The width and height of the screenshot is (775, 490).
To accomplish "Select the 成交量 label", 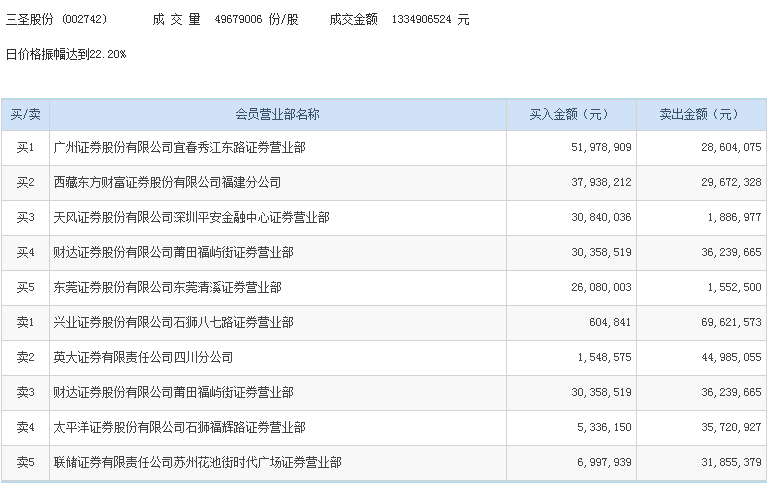I will 176,19.
